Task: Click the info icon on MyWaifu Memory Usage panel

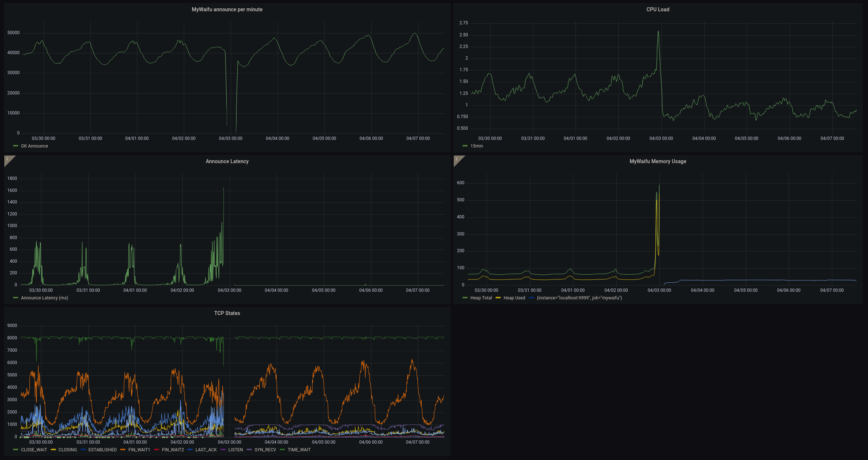Action: click(x=457, y=159)
